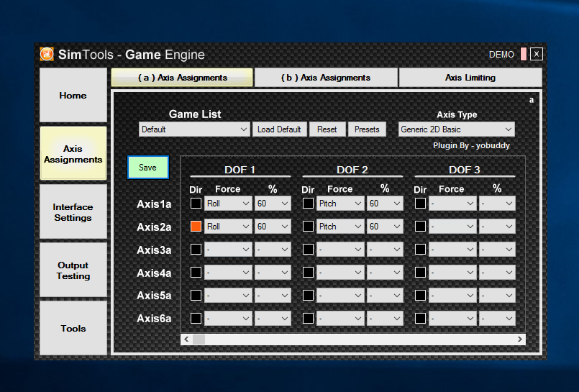
Task: Toggle Axis4a DOF 1 Dir box
Action: click(x=196, y=273)
